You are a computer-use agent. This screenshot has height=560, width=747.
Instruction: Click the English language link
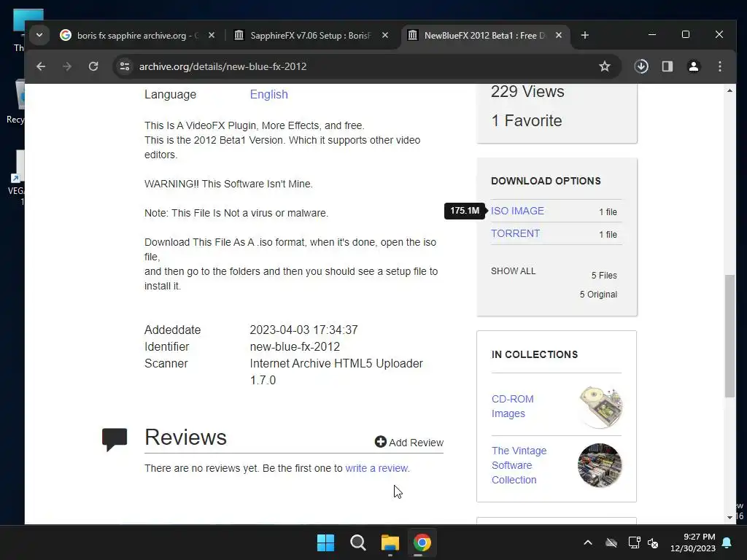tap(268, 94)
